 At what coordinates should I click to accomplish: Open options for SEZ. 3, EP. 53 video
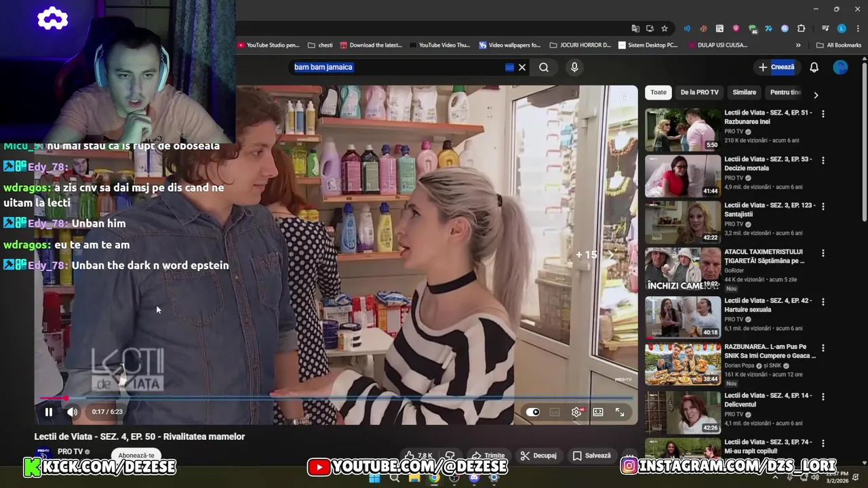pyautogui.click(x=823, y=160)
